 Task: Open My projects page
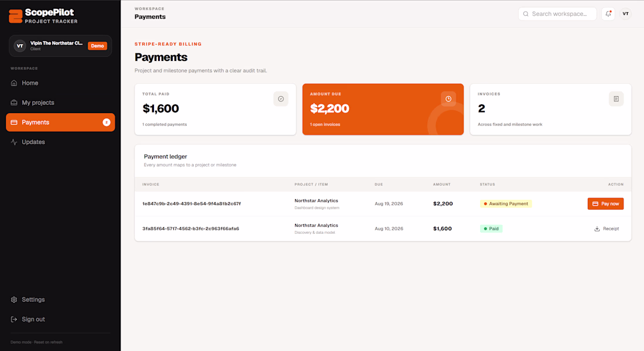(60, 103)
